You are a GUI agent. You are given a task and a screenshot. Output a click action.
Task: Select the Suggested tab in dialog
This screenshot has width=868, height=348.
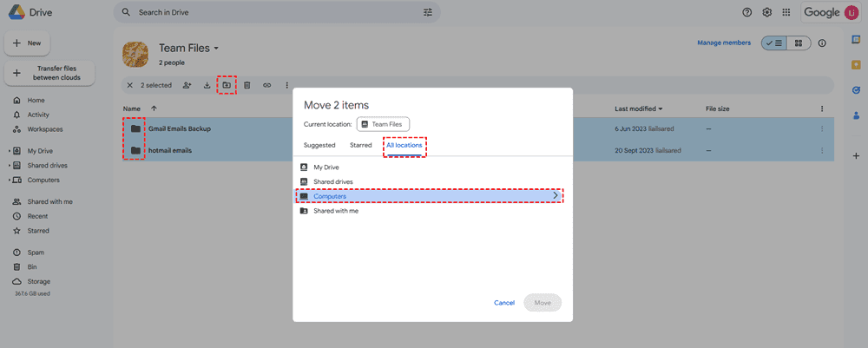click(x=319, y=145)
